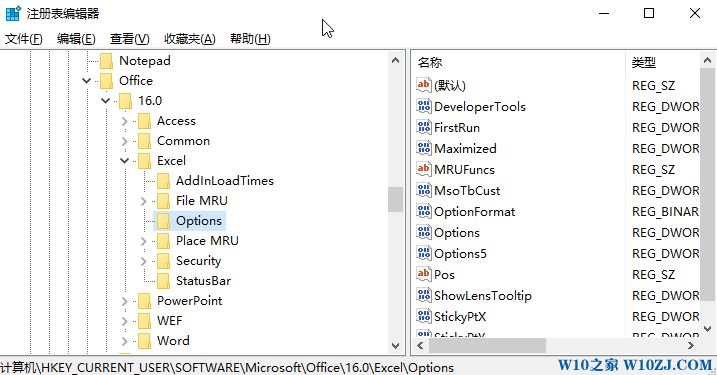717x375 pixels.
Task: Click the DWORD icon beside MsoTbCust
Action: pyautogui.click(x=423, y=190)
